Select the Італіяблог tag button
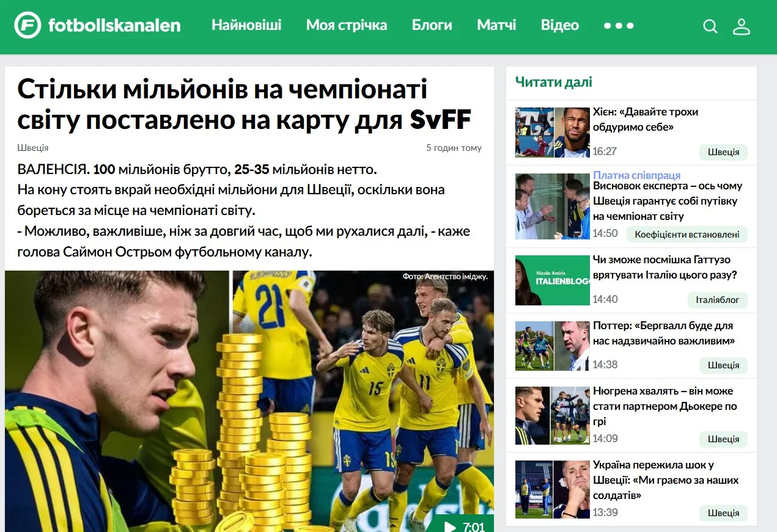Screen dimensions: 777x532 point(718,300)
